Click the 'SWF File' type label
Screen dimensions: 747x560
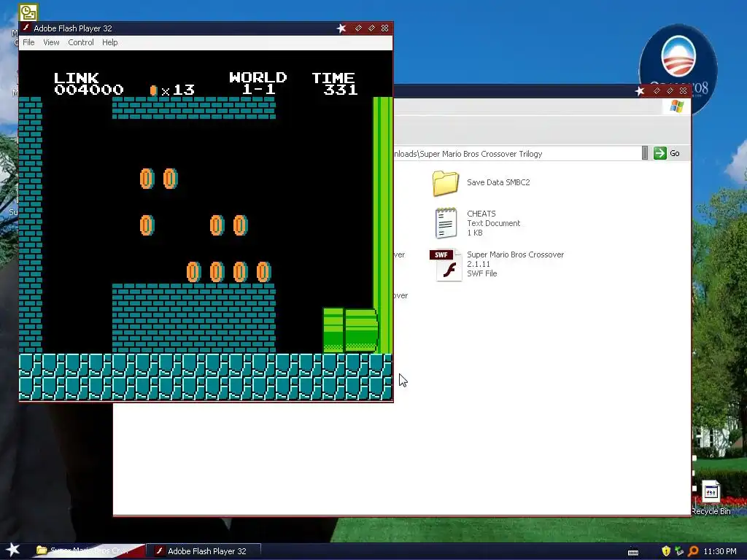(481, 273)
